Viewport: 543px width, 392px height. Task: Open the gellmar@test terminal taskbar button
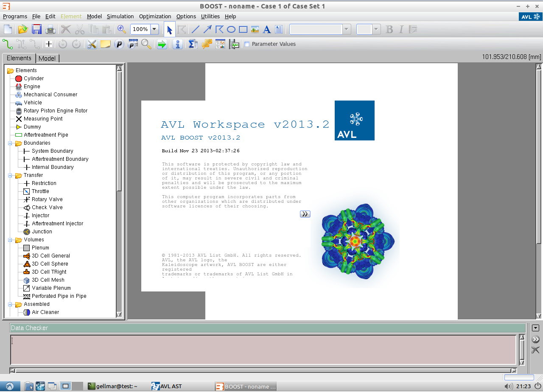point(112,386)
